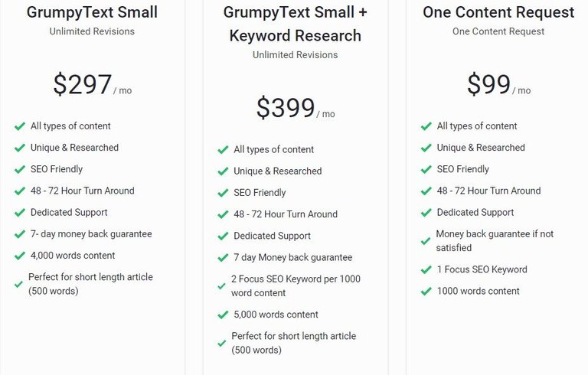Click checkmark by '48 - 72 Hour' in $99 plan
Viewport: 588px width, 375px height.
point(426,191)
